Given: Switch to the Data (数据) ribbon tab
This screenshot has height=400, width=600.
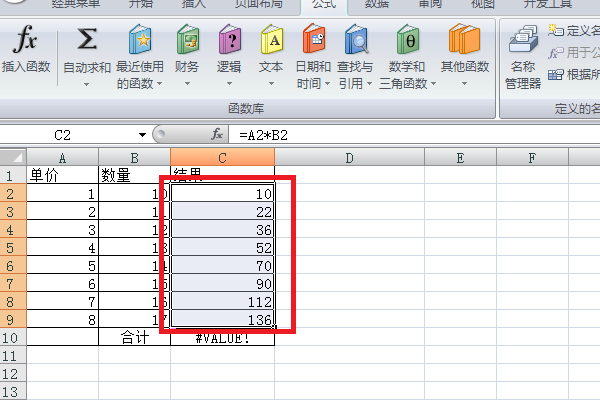Looking at the screenshot, I should point(377,5).
